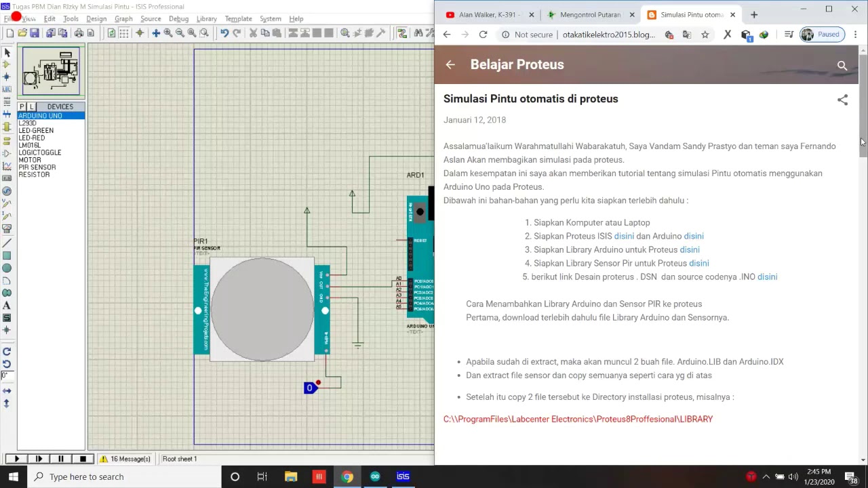Click the Redo arrow in ISIS toolbar
Screen dimensions: 868x488
click(x=237, y=33)
